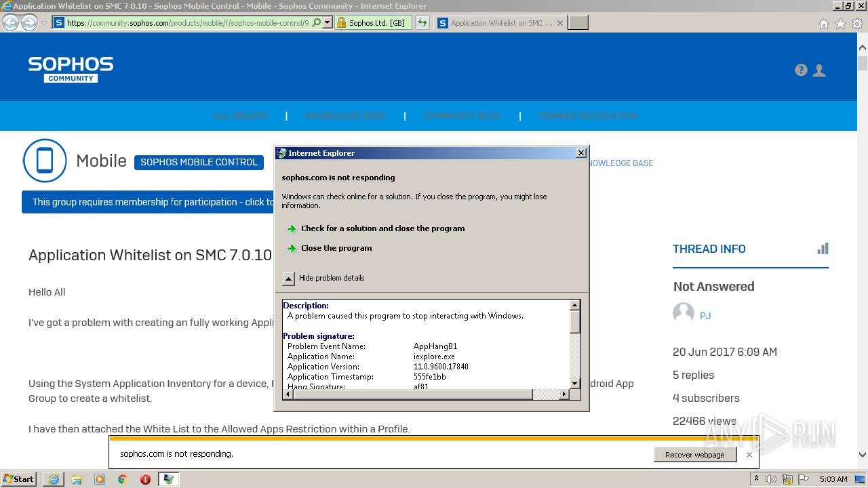Click the 5:03 AM clock
This screenshot has width=868, height=488.
pos(833,479)
